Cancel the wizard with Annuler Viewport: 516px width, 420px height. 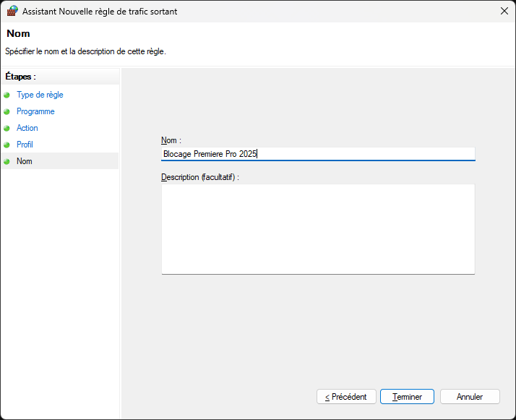[470, 397]
